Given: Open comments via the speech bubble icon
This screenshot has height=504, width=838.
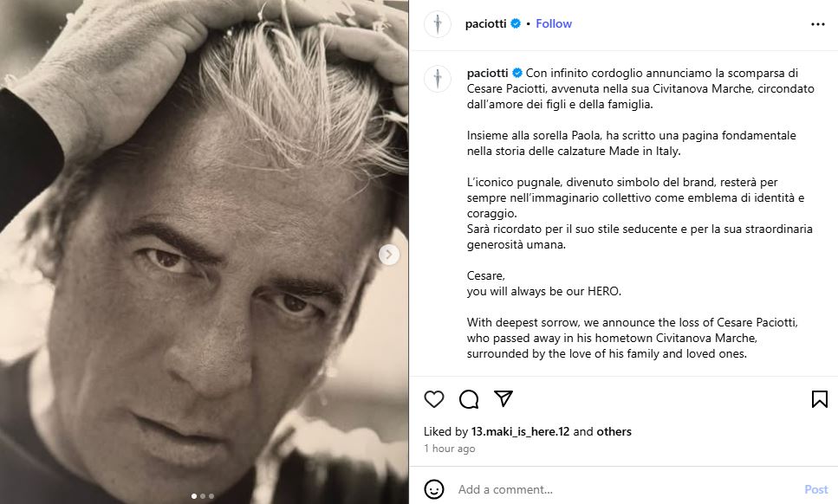Looking at the screenshot, I should point(469,399).
